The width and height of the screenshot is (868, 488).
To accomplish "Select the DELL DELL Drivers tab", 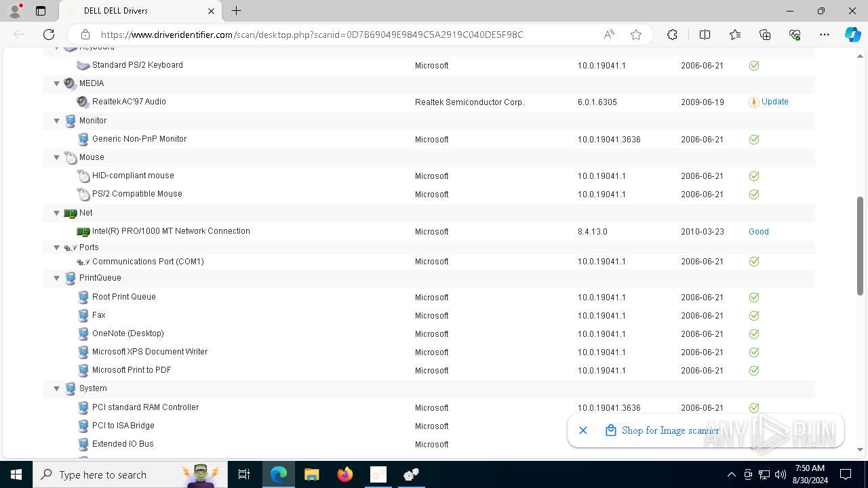I will pyautogui.click(x=140, y=11).
